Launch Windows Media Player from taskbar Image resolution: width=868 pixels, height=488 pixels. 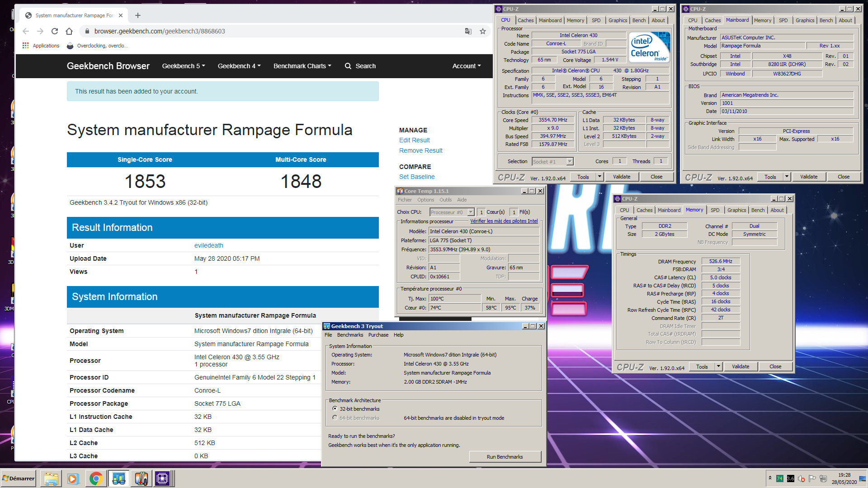[x=73, y=479]
